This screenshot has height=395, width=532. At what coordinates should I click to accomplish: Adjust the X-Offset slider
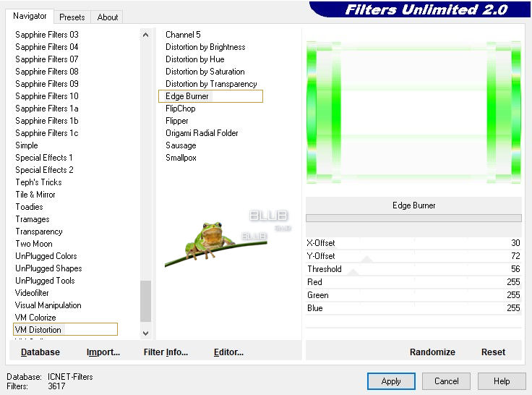413,243
